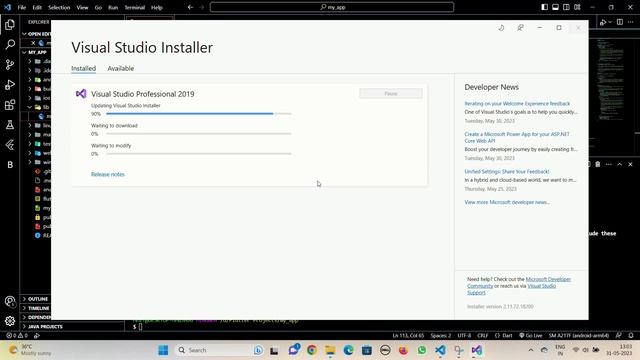Open Manage gear icon in VS Code
Viewport: 640px width, 360px height.
[x=10, y=321]
